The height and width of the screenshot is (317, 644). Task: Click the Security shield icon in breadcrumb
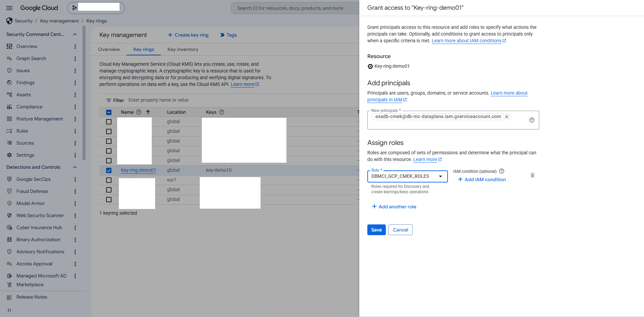tap(9, 21)
